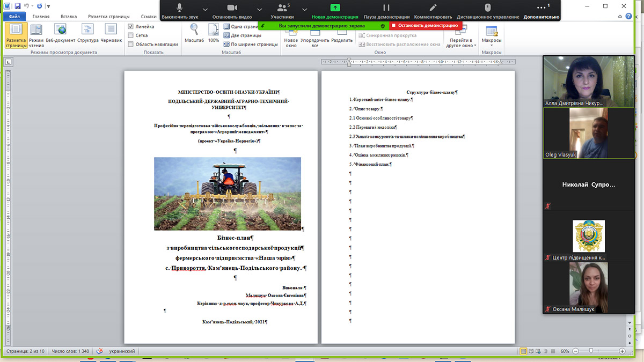Click Остановить видео camera icon
644x362 pixels.
point(232,8)
